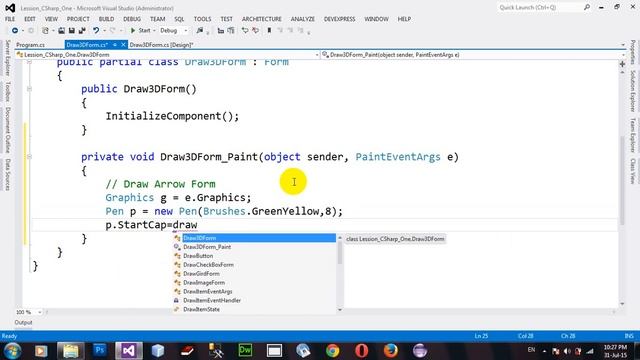Viewport: 640px width, 360px height.
Task: Click the Navigate Backward toolbar icon
Action: [x=15, y=31]
